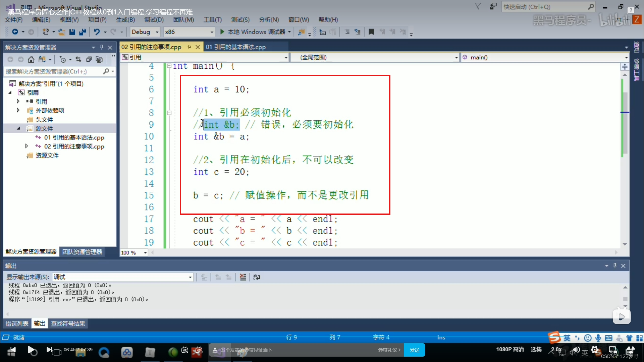Toggle the danmaku display in the video player
644x362 pixels.
point(185,350)
